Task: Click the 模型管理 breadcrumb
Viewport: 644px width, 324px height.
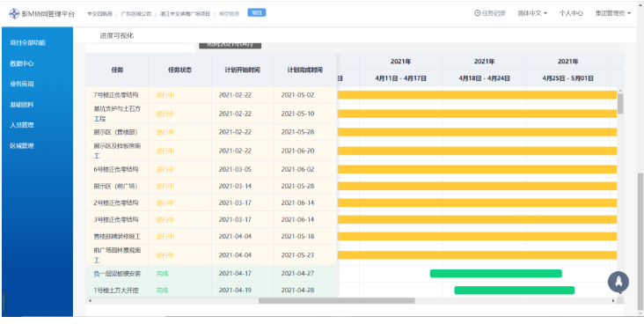Action: [229, 13]
